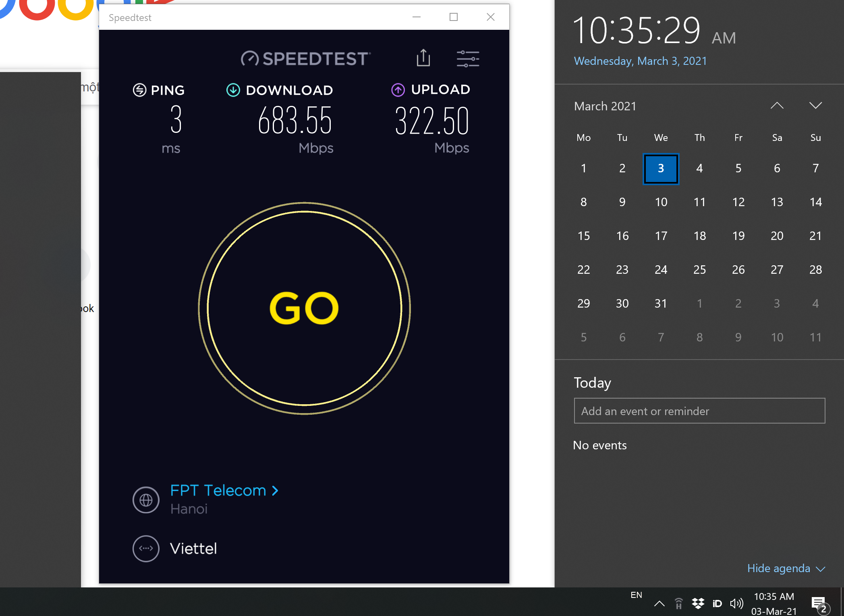Click the connection icon beside Viettel

click(x=146, y=548)
